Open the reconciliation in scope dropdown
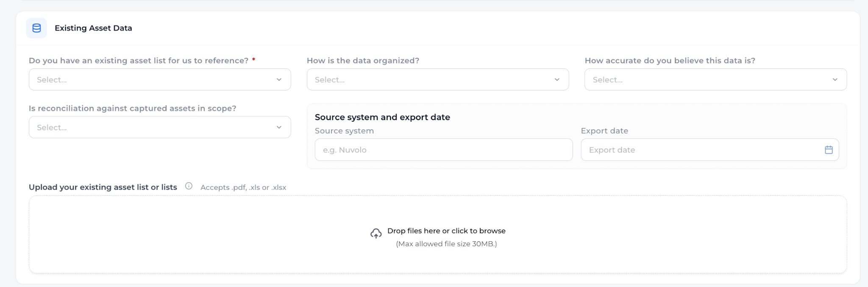 (x=160, y=127)
